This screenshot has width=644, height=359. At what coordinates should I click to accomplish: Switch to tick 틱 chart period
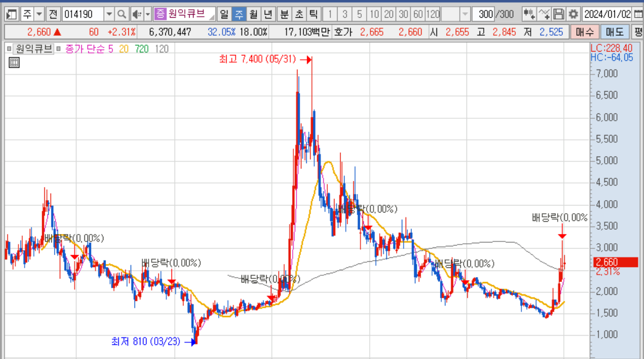tap(314, 14)
